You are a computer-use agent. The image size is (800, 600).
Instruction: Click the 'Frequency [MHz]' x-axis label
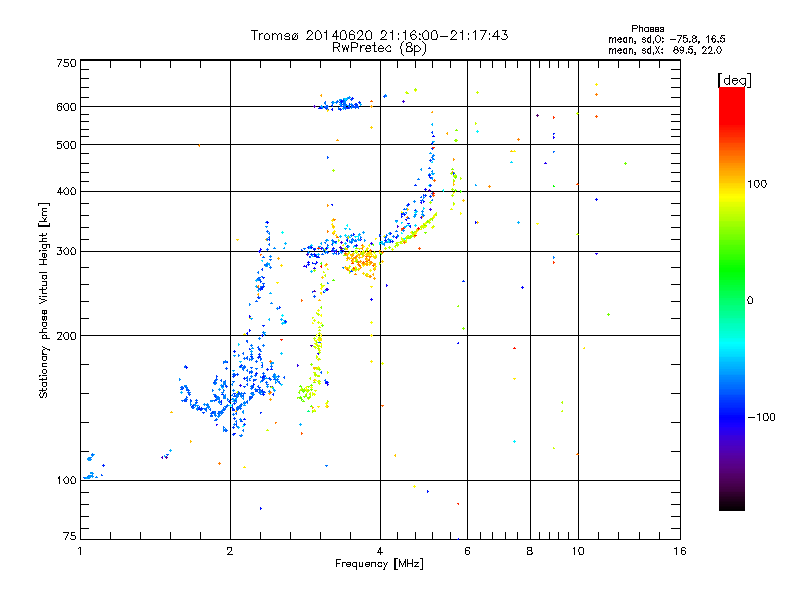(x=379, y=564)
